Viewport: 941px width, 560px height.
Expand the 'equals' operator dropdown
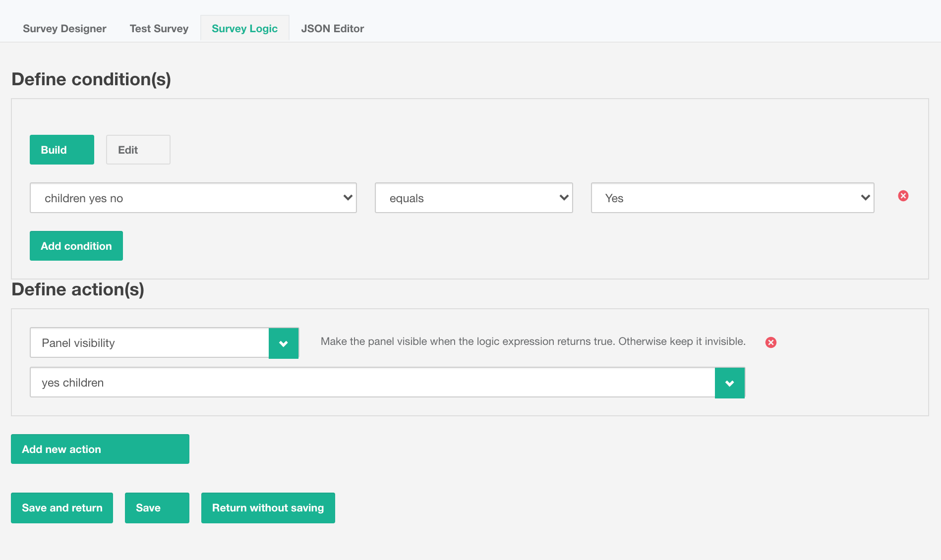point(473,198)
